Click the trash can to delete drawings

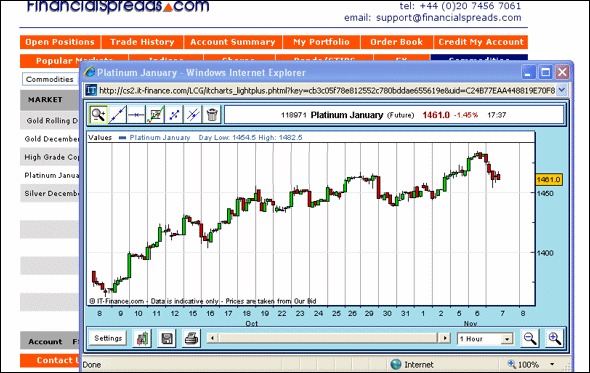coord(212,114)
